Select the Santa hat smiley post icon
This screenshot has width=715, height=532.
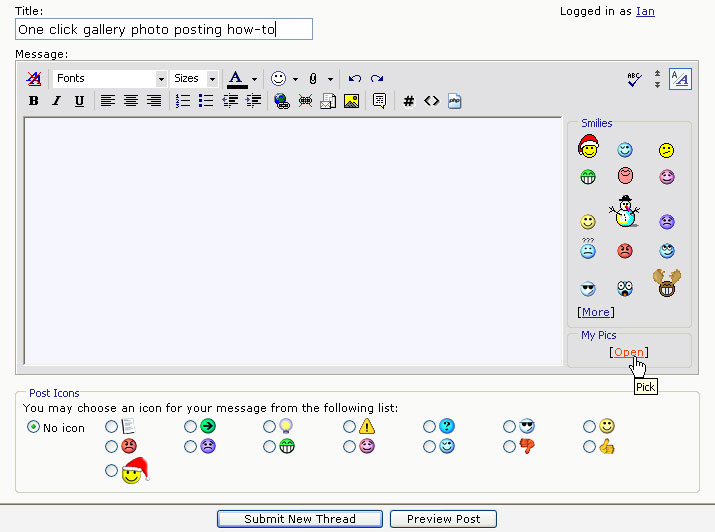(x=111, y=471)
